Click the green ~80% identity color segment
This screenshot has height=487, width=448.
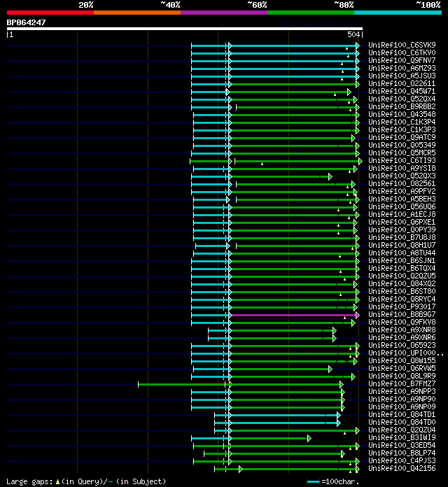click(311, 13)
